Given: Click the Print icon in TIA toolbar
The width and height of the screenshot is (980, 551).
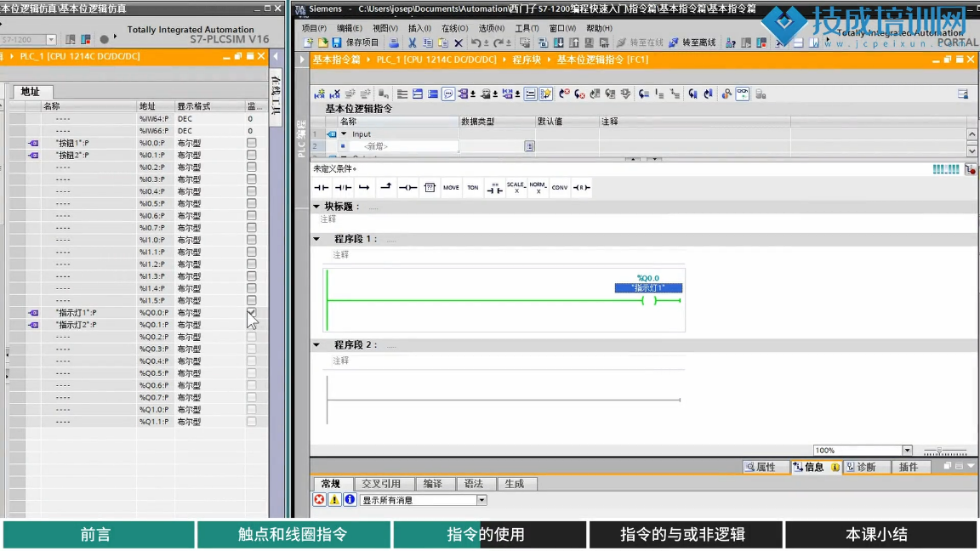Looking at the screenshot, I should (x=393, y=43).
